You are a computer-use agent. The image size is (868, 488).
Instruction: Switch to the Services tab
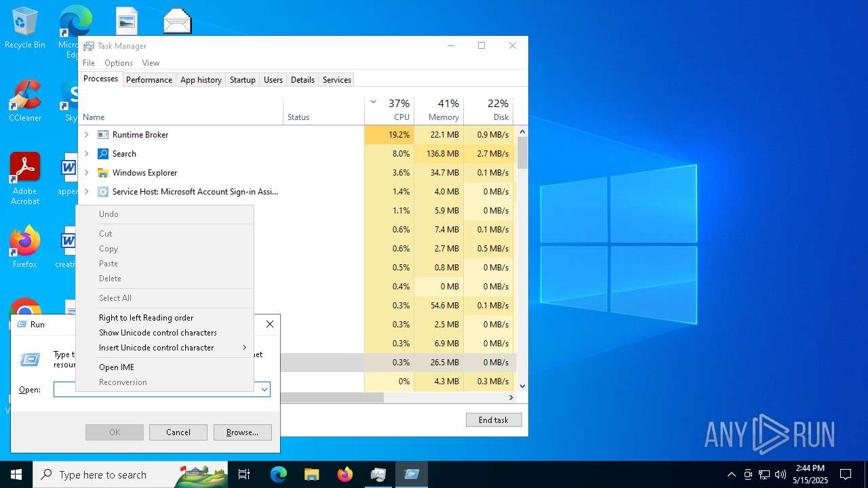point(337,80)
